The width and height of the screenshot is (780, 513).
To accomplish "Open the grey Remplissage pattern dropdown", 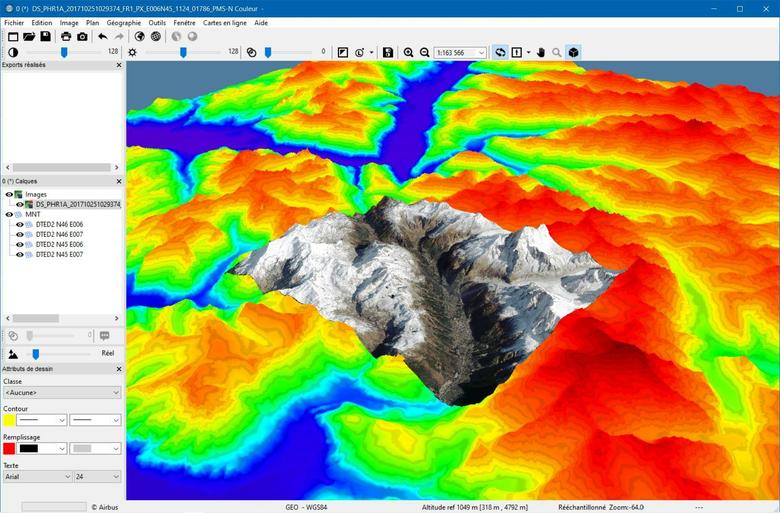I will coord(95,448).
